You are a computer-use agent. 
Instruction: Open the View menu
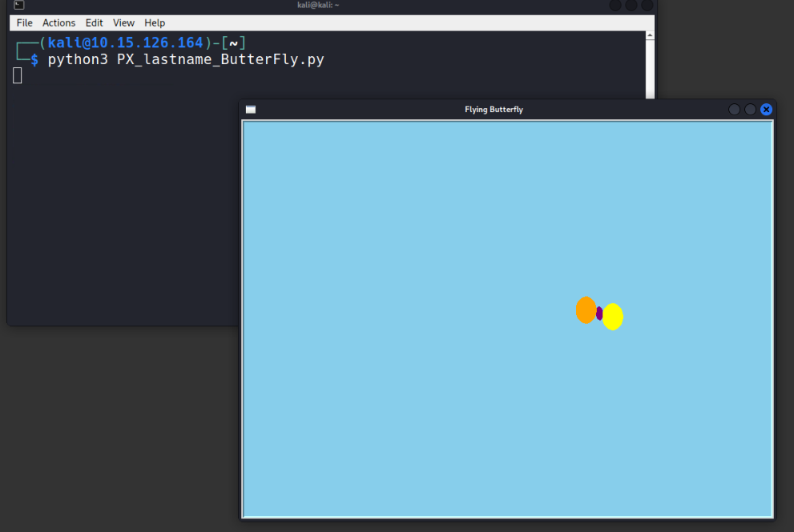pos(123,23)
